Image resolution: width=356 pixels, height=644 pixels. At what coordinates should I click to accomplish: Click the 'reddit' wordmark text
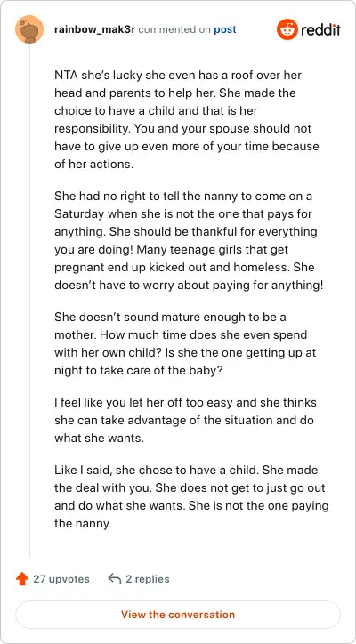[320, 29]
